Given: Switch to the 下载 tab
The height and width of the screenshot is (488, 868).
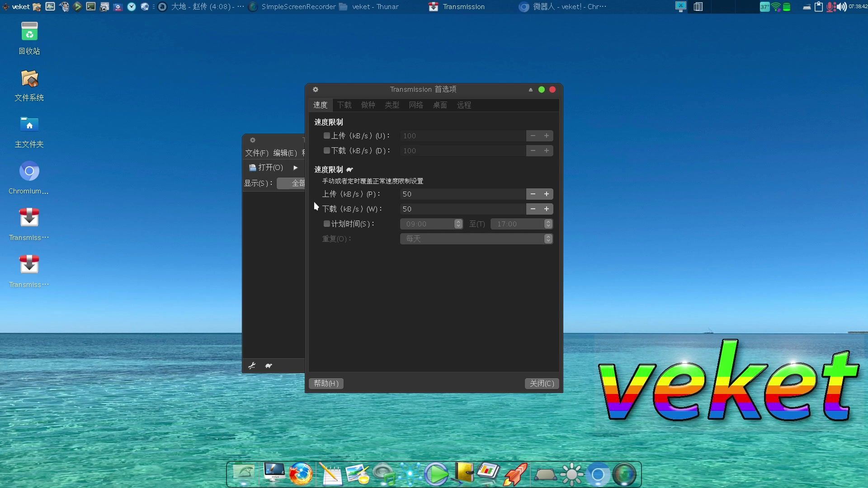Looking at the screenshot, I should (344, 105).
